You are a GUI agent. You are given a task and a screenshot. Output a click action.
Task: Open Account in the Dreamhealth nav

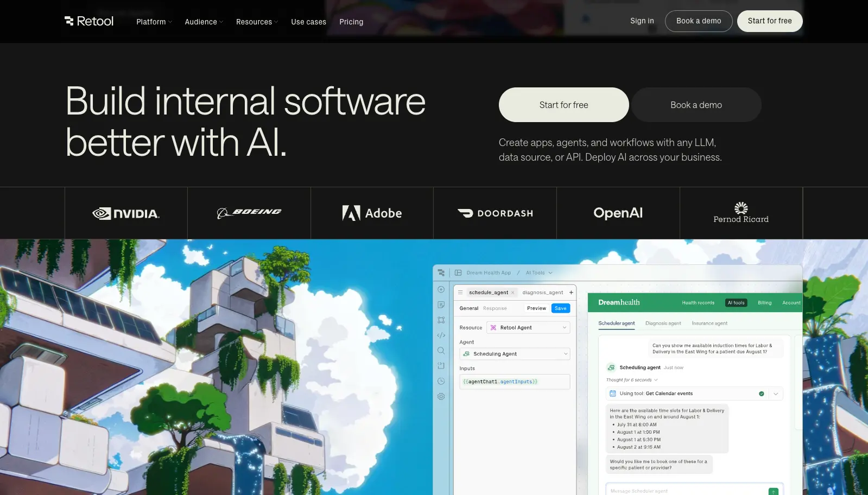point(791,303)
